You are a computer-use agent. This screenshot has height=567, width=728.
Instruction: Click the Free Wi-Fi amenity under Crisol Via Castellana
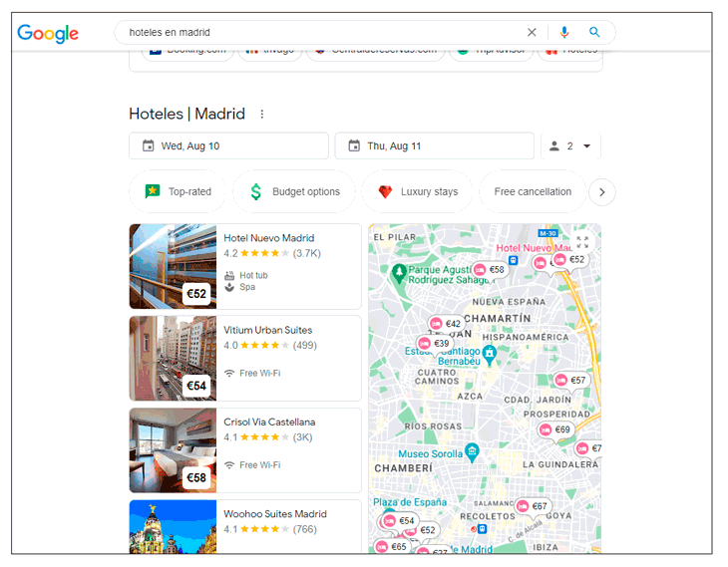tap(253, 465)
